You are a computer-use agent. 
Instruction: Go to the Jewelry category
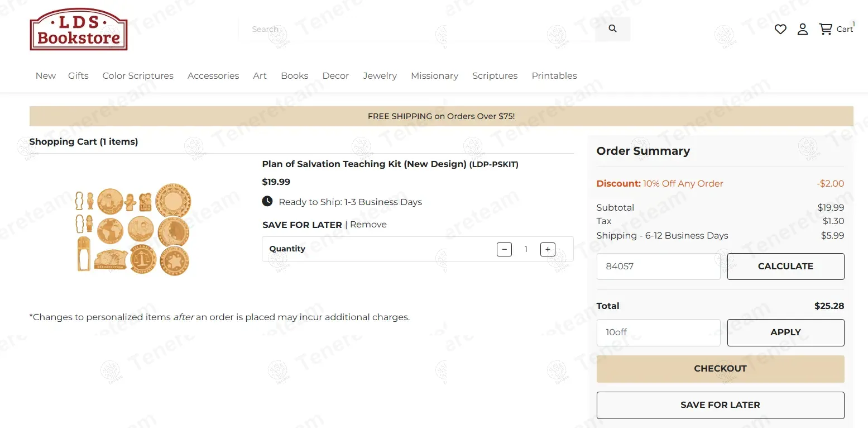coord(380,75)
